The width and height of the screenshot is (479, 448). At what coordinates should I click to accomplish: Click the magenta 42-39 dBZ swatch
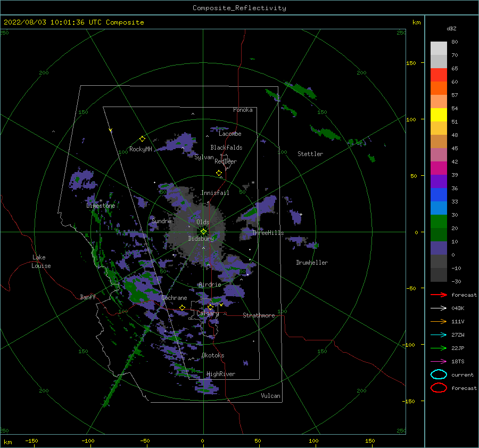(x=439, y=168)
